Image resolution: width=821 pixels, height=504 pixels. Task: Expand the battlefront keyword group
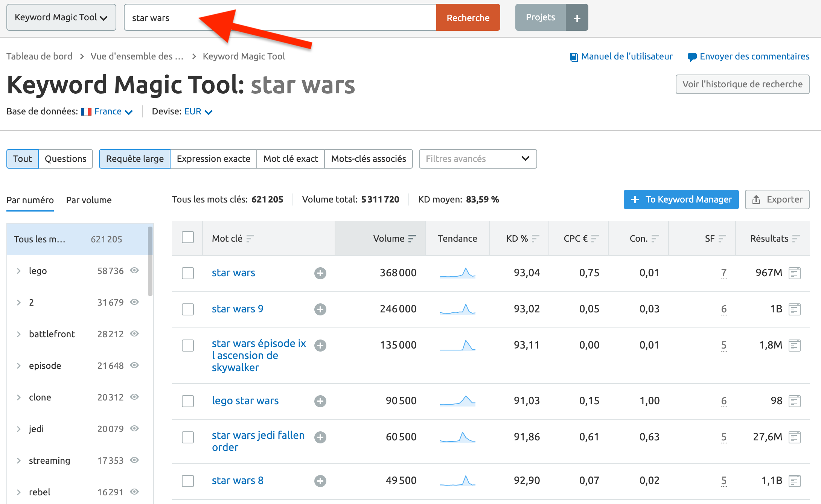pos(18,334)
